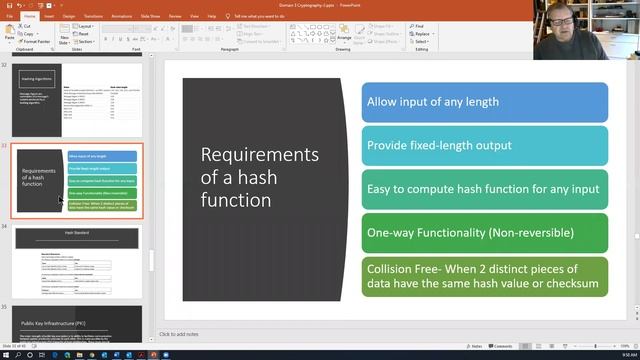Switch to the Animations tab
Image resolution: width=640 pixels, height=360 pixels.
coord(122,16)
